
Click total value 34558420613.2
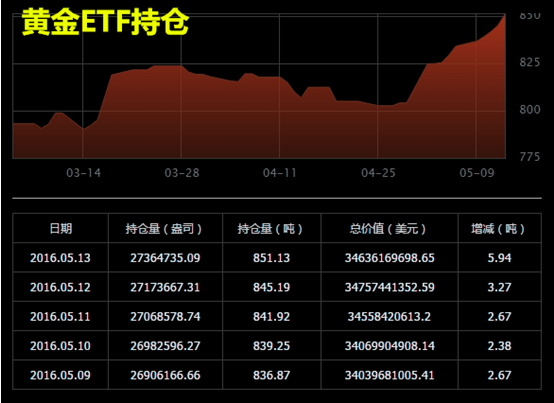[x=389, y=316]
